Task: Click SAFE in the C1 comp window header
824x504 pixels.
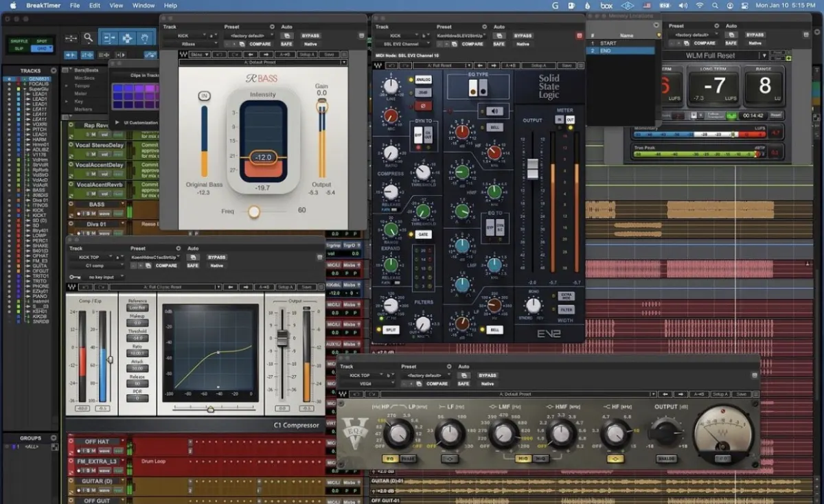Action: [193, 266]
